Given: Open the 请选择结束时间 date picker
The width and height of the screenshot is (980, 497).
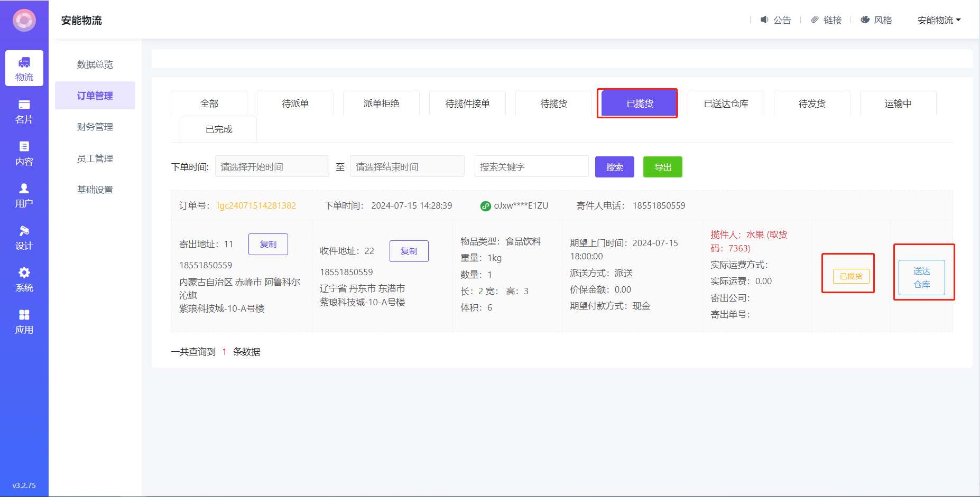Looking at the screenshot, I should coord(407,167).
